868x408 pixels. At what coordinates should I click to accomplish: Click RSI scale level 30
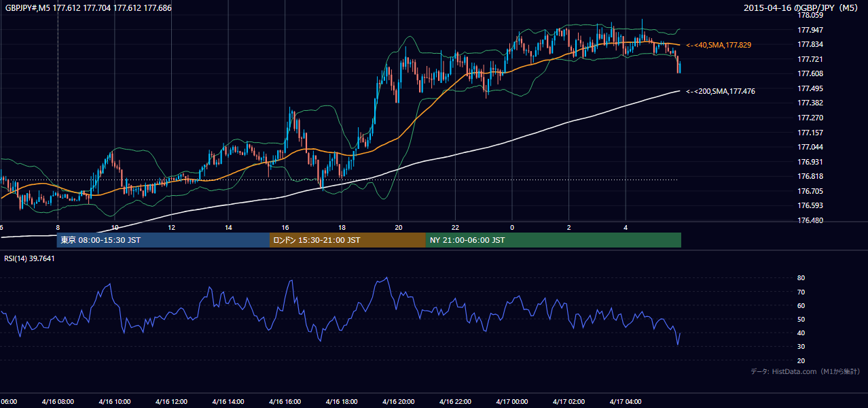tap(801, 347)
